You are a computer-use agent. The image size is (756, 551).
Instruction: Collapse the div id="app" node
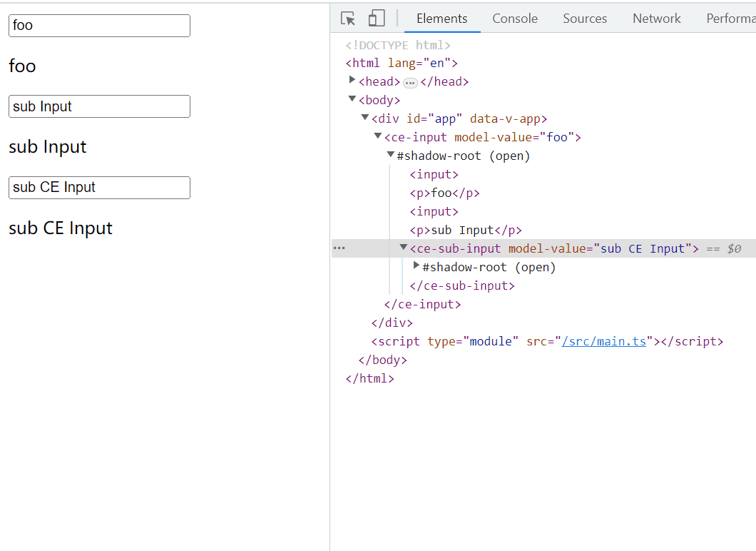coord(365,117)
